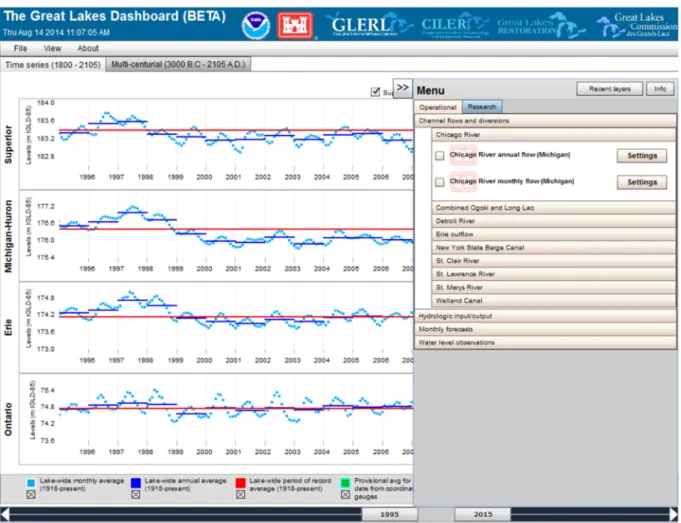The height and width of the screenshot is (523, 681).
Task: Click the Michigan-Huron water level chart
Action: tap(216, 236)
